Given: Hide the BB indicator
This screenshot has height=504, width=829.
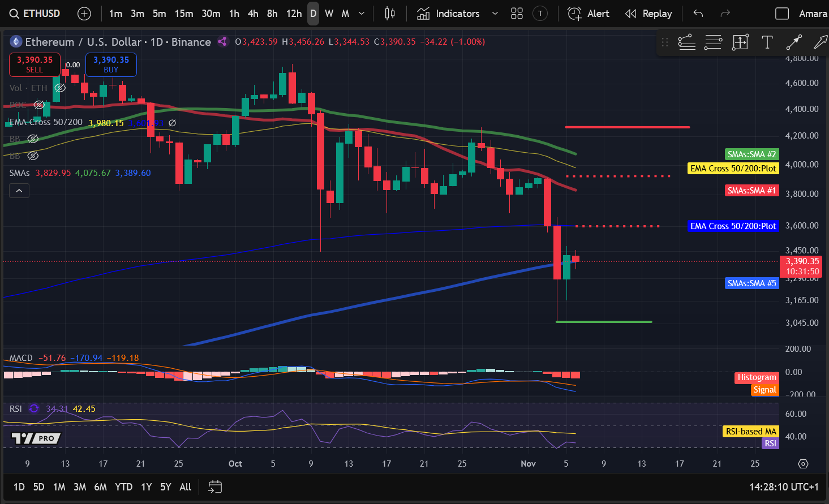Looking at the screenshot, I should [33, 139].
